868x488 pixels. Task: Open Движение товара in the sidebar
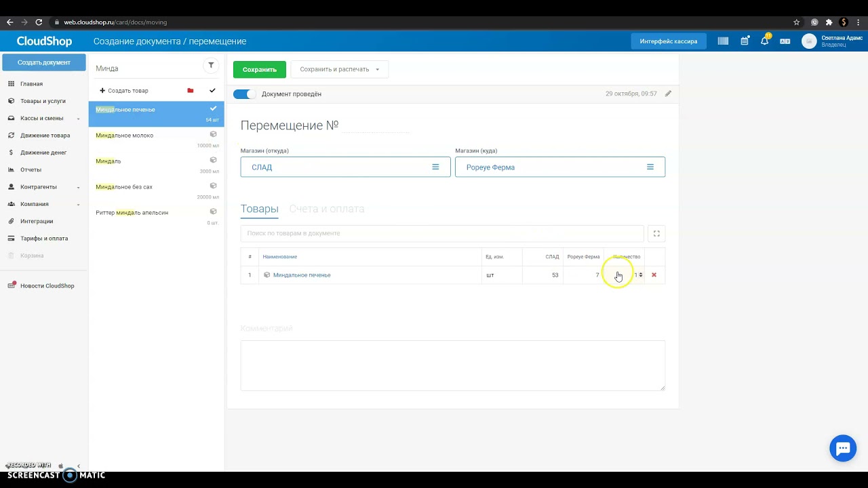[44, 136]
